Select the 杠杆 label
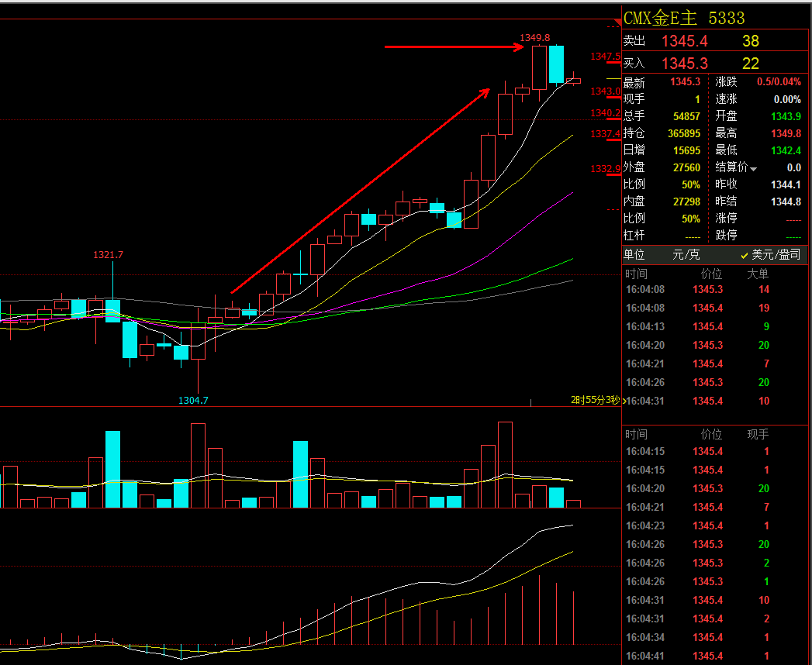Viewport: 812px width, 665px height. pos(634,236)
